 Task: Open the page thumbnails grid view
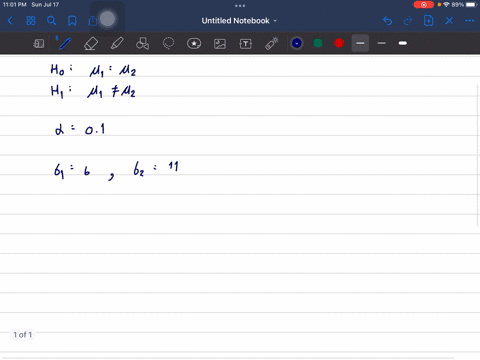pyautogui.click(x=31, y=21)
